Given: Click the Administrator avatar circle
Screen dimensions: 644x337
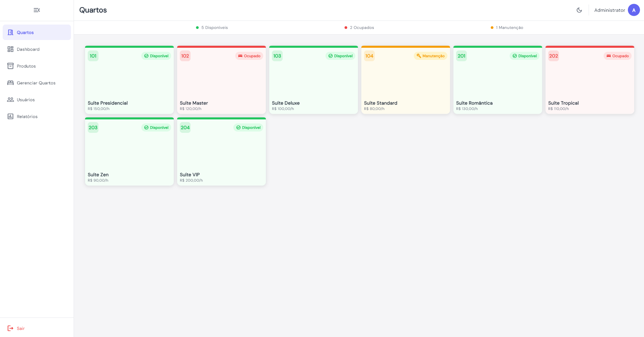Looking at the screenshot, I should tap(634, 10).
